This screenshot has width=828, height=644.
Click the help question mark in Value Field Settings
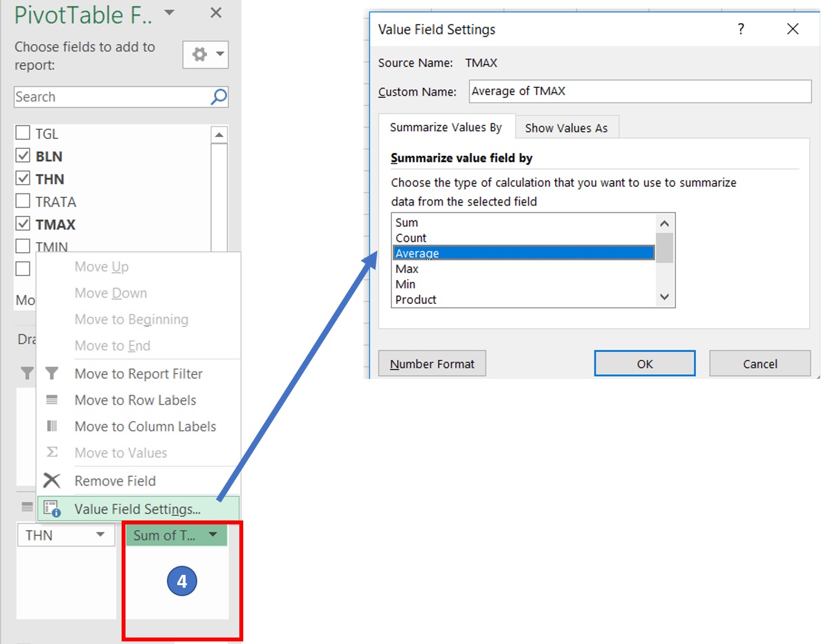coord(741,28)
